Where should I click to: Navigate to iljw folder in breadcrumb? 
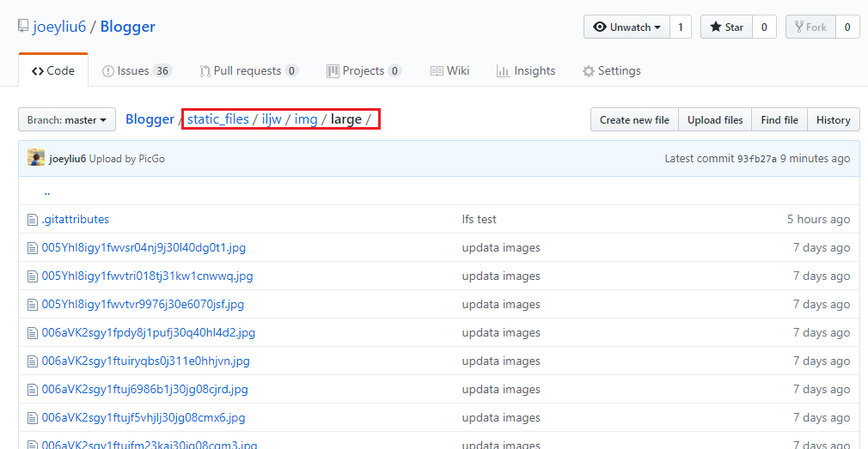(x=272, y=119)
